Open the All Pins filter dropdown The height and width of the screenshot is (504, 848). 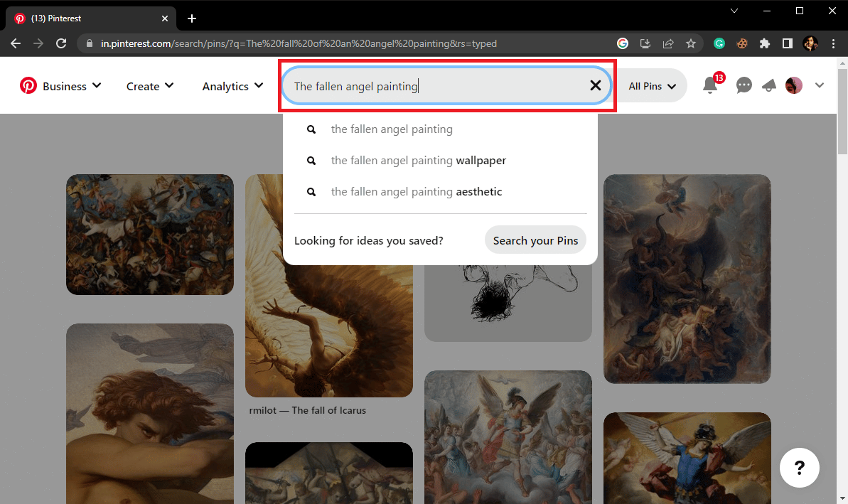(x=652, y=85)
